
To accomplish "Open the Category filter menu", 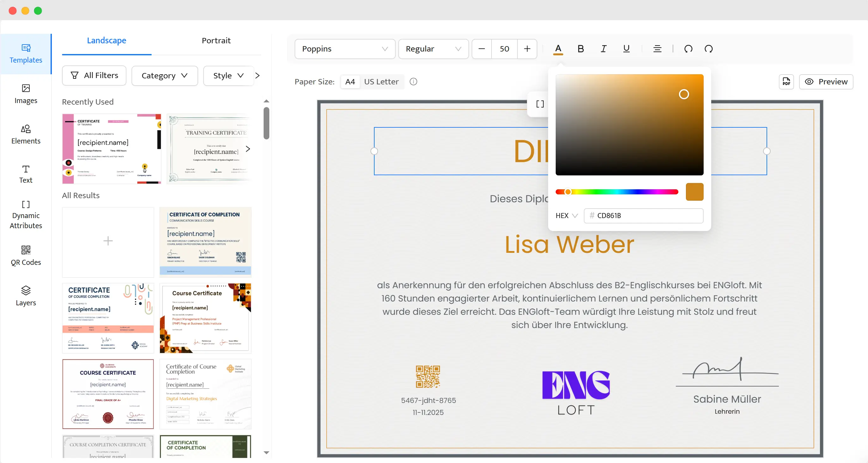I will coord(164,76).
